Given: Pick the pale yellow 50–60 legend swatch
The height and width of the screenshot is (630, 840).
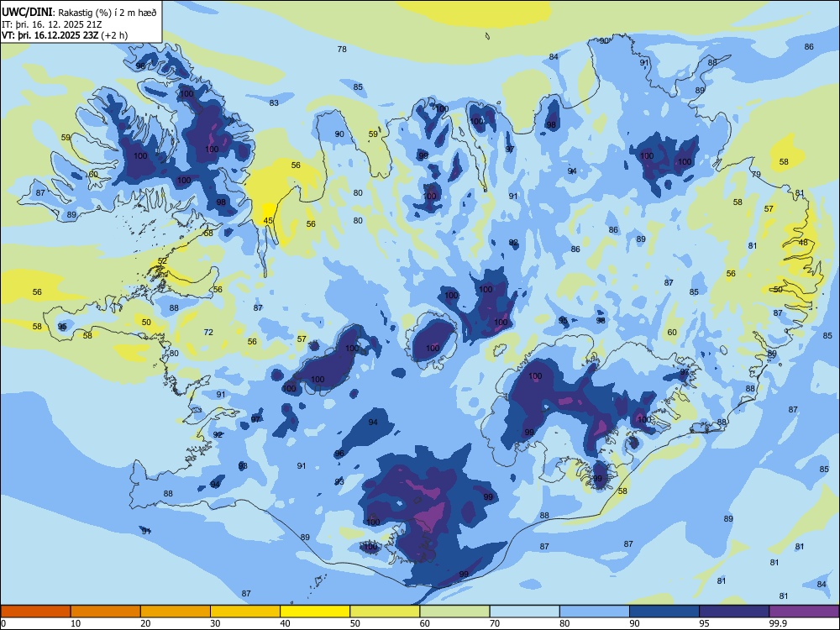Looking at the screenshot, I should tap(385, 612).
